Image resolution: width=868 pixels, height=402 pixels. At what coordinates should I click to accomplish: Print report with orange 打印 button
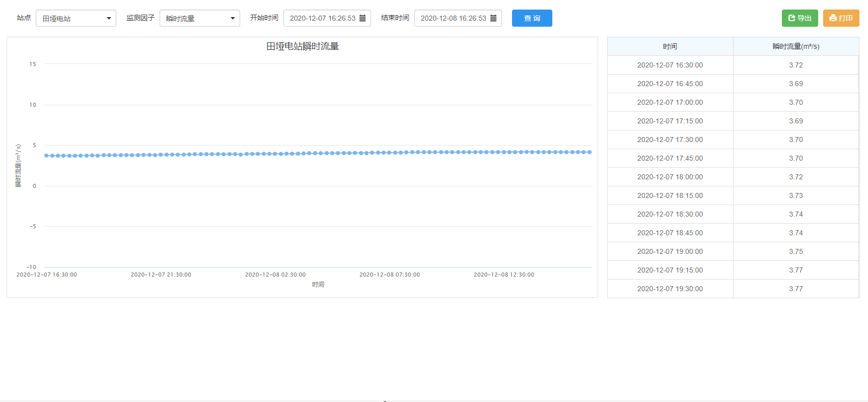841,18
